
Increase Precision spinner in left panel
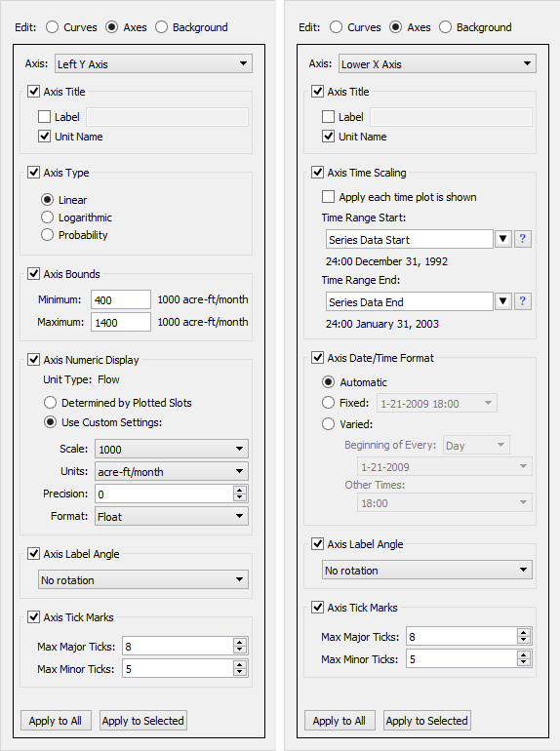pyautogui.click(x=240, y=490)
